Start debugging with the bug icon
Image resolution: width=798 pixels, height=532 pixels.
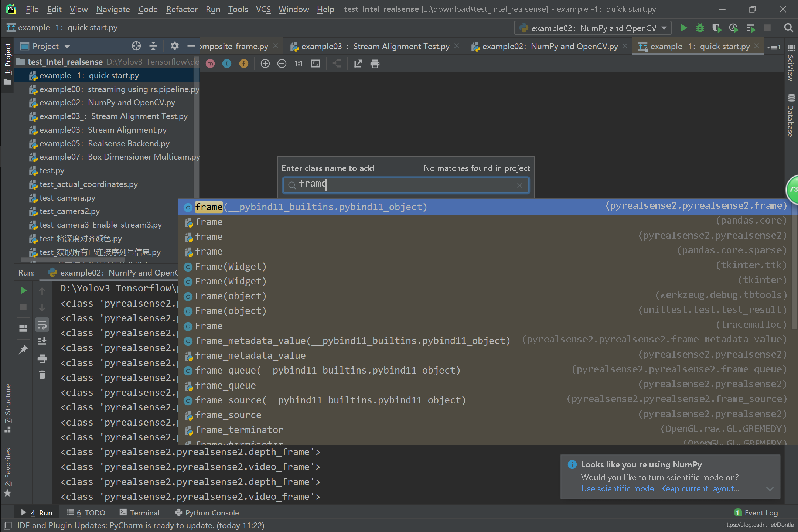700,28
